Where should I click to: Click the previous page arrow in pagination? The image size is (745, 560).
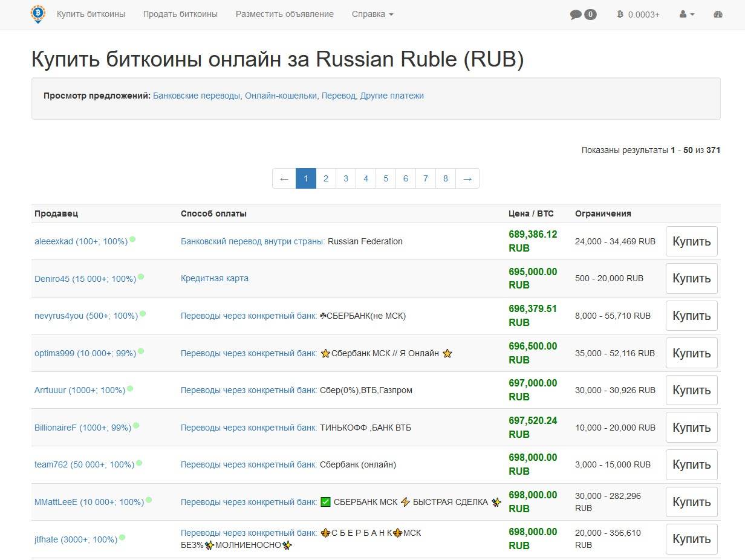(284, 178)
